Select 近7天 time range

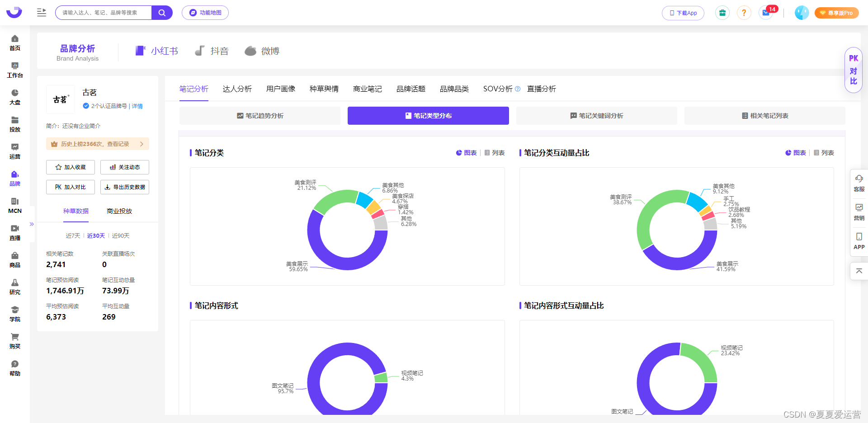click(73, 236)
